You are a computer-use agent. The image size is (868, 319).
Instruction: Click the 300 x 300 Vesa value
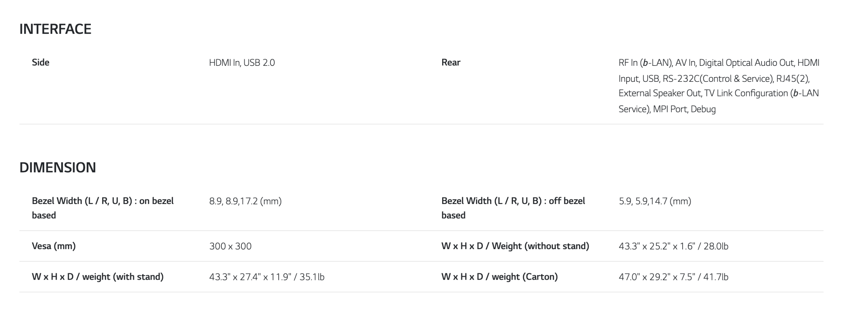point(230,246)
